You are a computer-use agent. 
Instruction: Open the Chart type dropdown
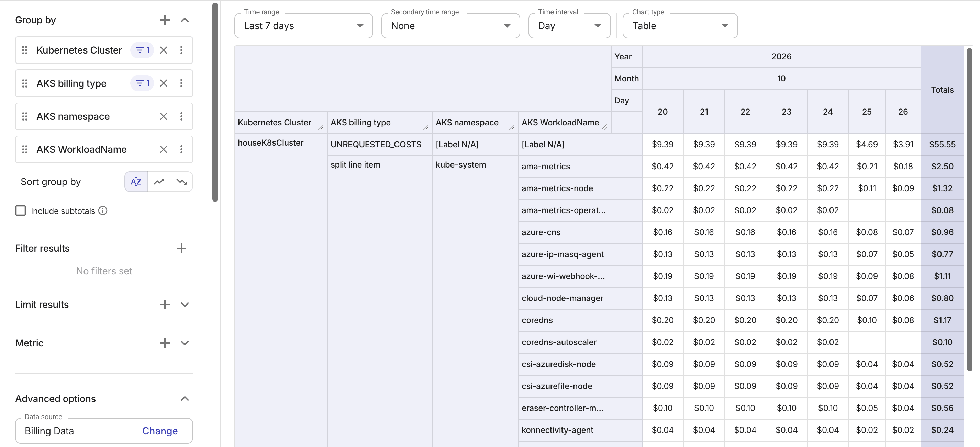point(680,26)
